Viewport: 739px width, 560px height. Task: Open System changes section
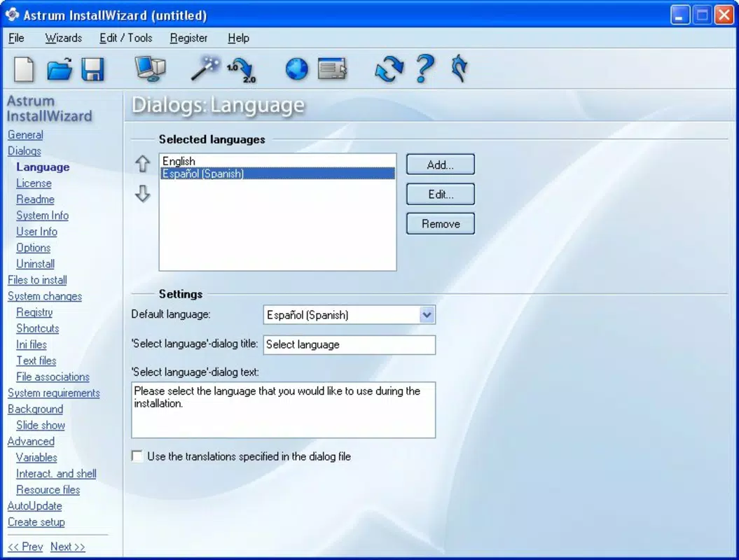45,296
